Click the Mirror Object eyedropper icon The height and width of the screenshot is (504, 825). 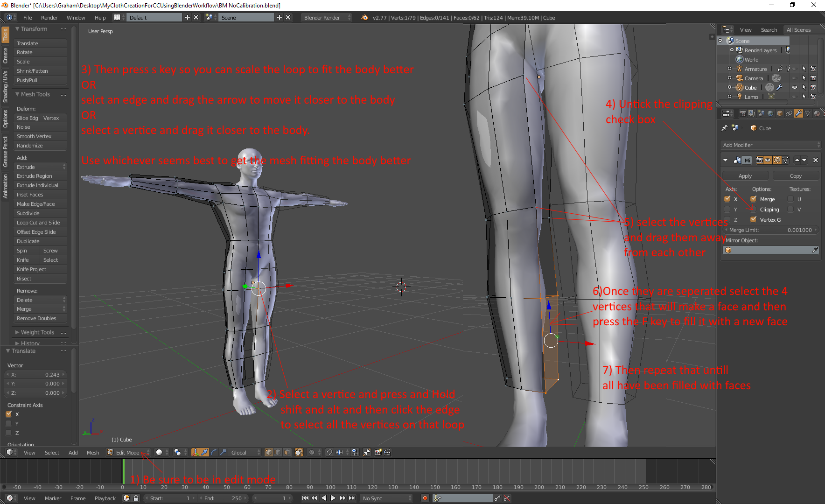coord(815,250)
